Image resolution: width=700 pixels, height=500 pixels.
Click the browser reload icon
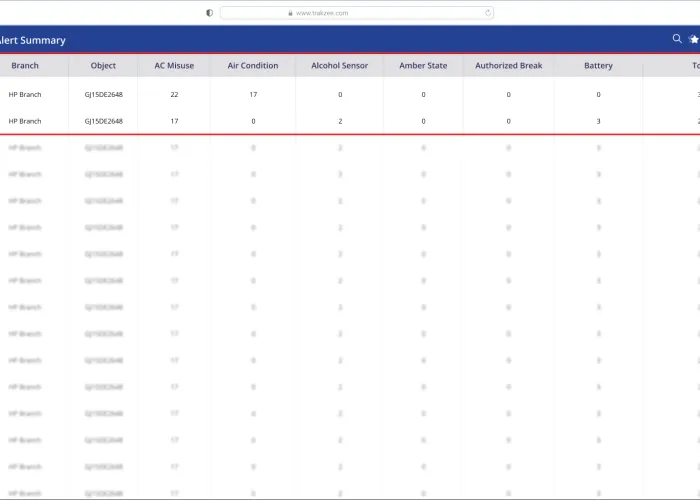(x=488, y=13)
